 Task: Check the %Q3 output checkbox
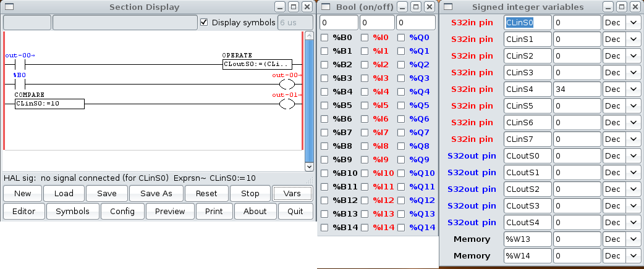402,78
